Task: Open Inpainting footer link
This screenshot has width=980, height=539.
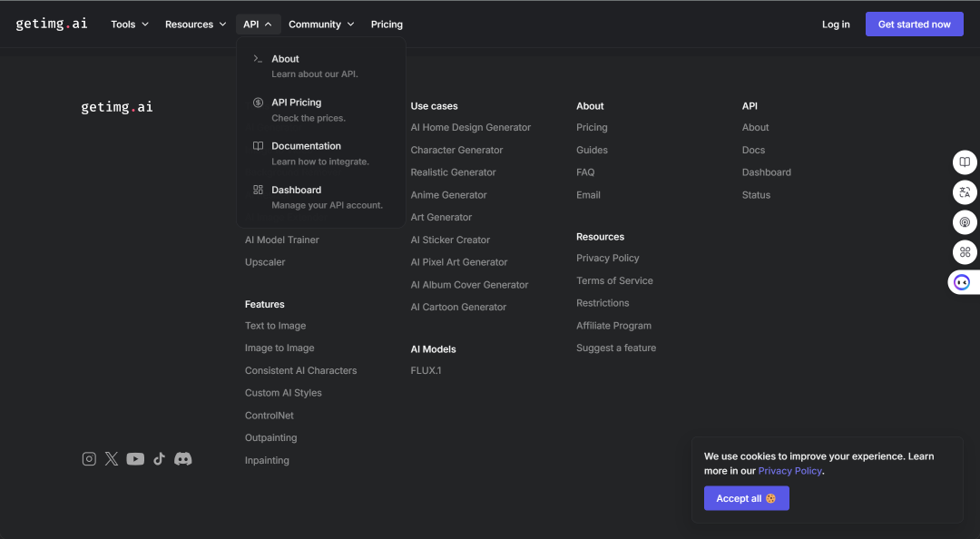Action: click(x=267, y=461)
